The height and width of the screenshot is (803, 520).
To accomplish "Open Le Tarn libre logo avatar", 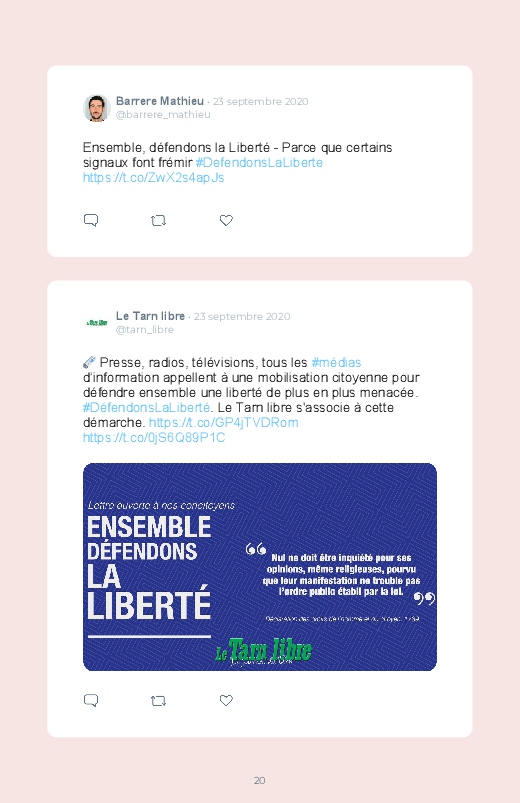I will [x=97, y=323].
